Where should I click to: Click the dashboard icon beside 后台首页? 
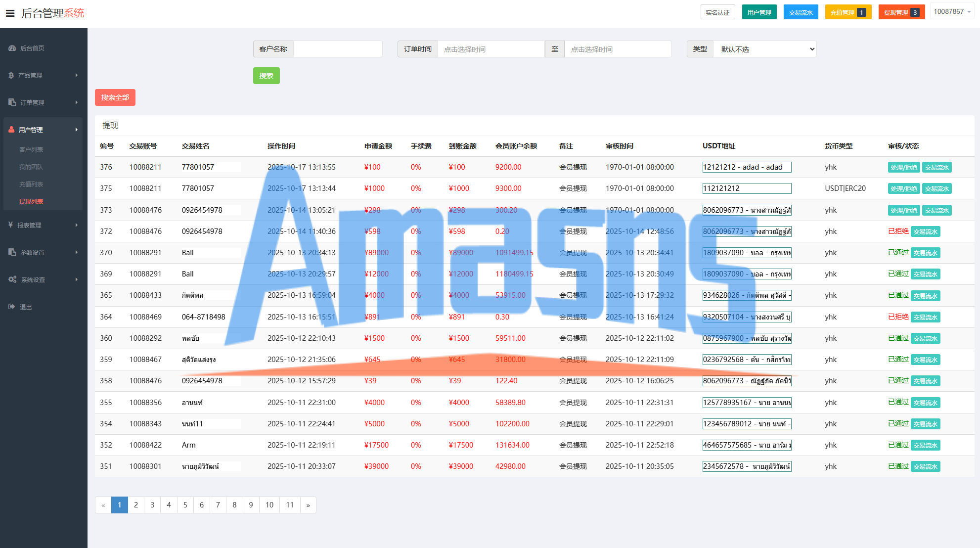tap(12, 48)
